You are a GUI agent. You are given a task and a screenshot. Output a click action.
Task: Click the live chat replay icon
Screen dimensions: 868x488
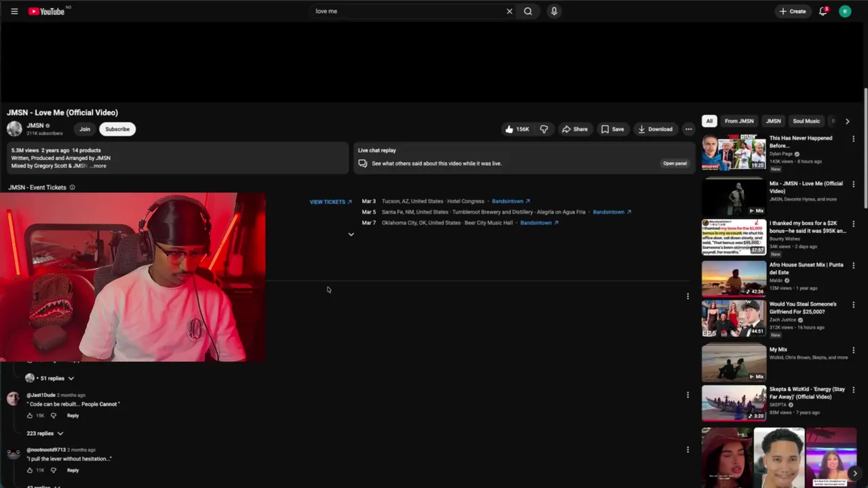pyautogui.click(x=363, y=163)
